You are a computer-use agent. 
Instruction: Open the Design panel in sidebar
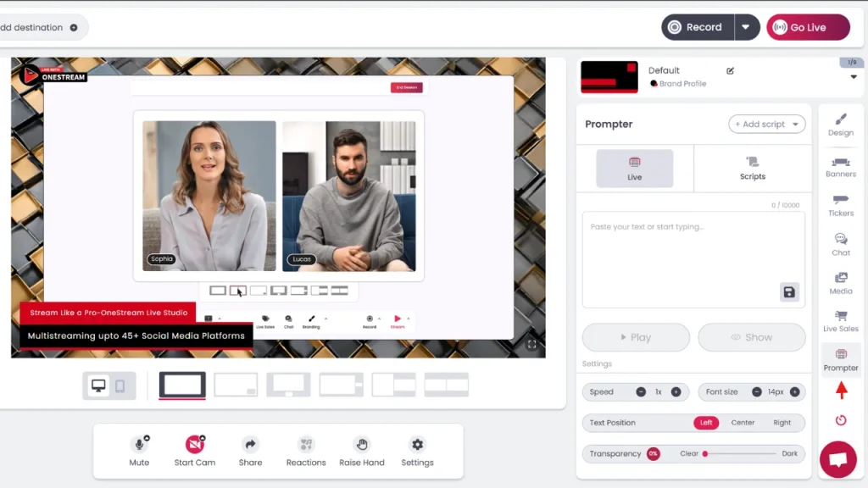(840, 125)
